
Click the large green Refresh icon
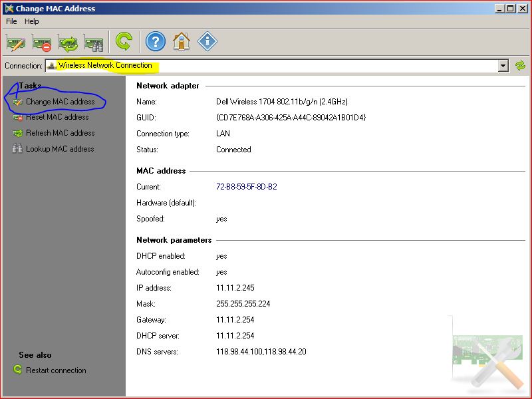click(124, 41)
